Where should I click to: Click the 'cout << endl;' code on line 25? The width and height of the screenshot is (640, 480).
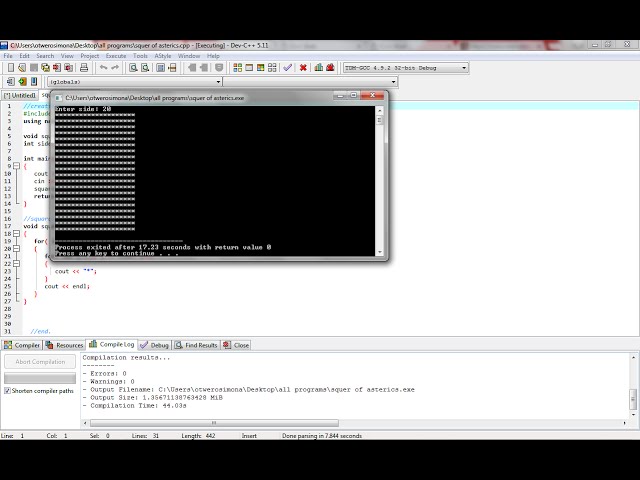67,286
